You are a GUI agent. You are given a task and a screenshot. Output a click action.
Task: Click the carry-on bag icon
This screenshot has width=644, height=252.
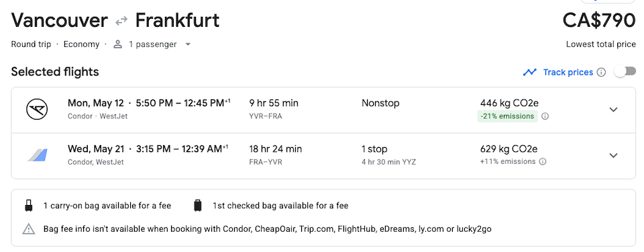point(28,206)
